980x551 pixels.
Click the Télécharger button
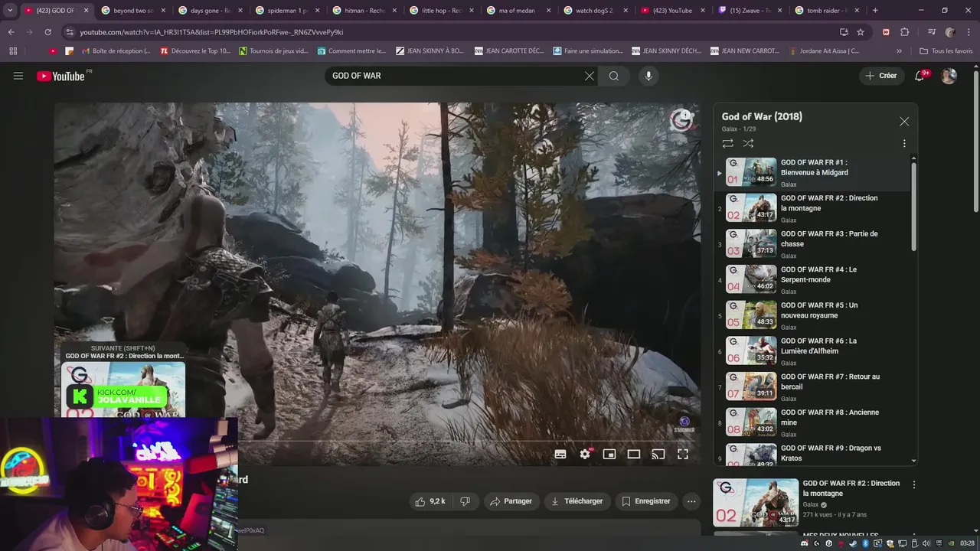coord(577,501)
